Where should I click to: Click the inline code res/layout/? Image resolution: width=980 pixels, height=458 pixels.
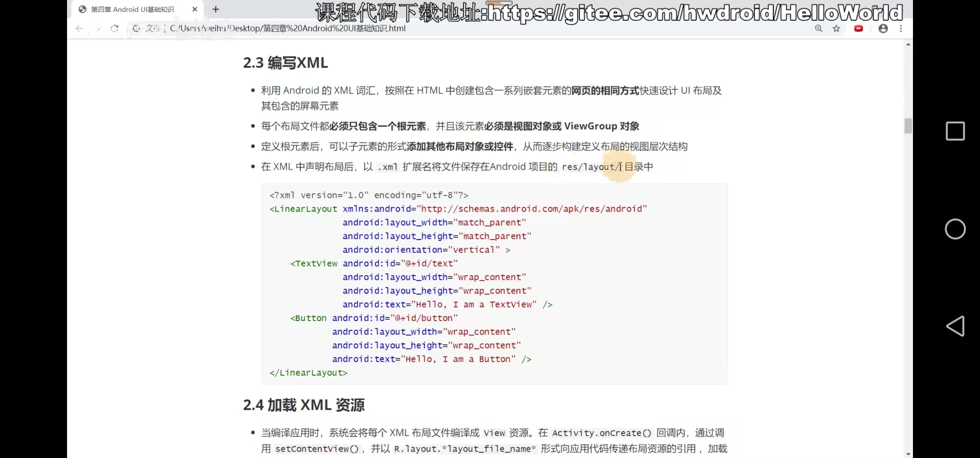[x=591, y=167]
